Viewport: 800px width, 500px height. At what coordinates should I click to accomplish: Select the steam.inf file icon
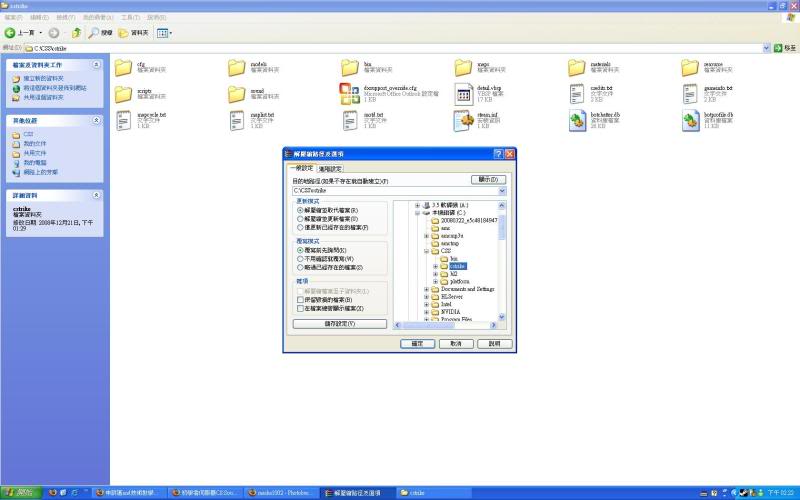coord(464,121)
